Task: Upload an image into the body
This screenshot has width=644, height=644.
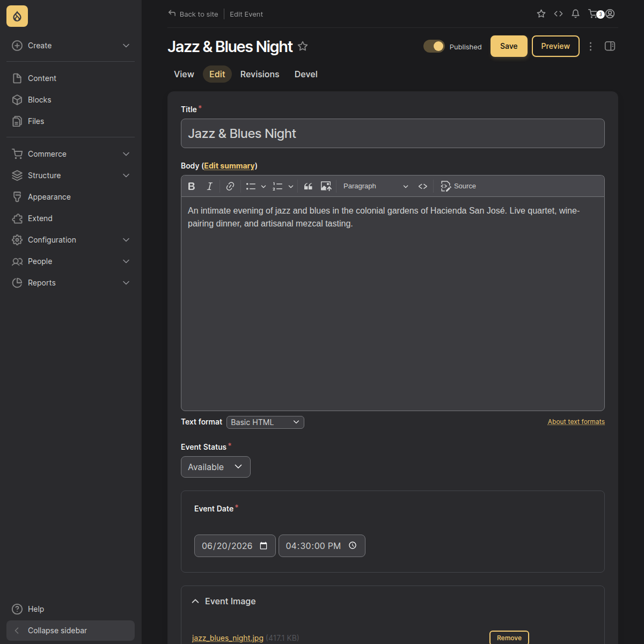Action: pos(326,186)
